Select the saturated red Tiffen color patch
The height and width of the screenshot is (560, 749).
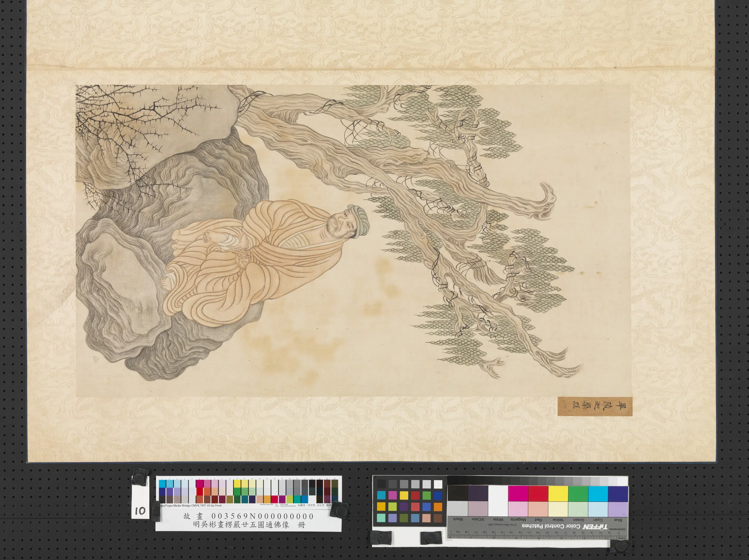[x=538, y=493]
